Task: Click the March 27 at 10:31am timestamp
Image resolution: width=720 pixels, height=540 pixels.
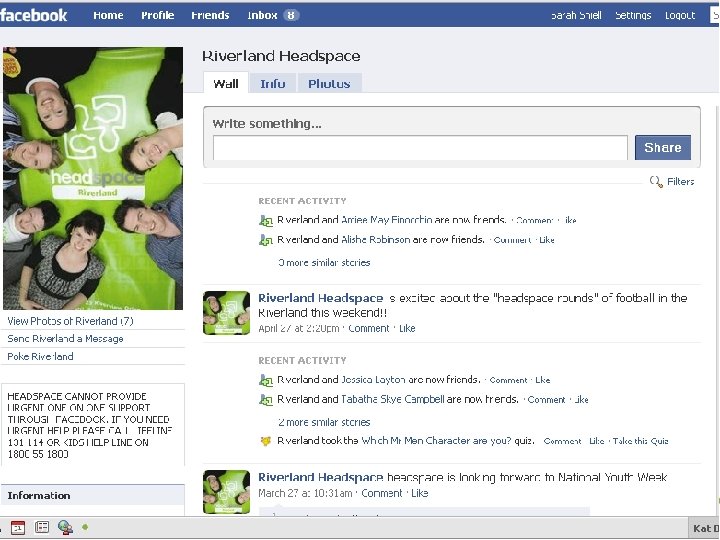Action: [305, 493]
